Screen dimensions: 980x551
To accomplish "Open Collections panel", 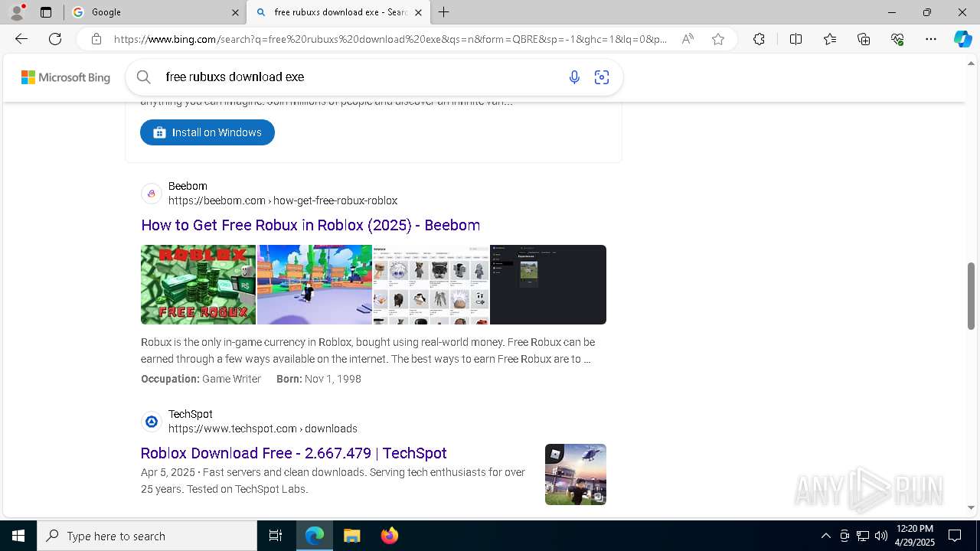I will tap(864, 39).
